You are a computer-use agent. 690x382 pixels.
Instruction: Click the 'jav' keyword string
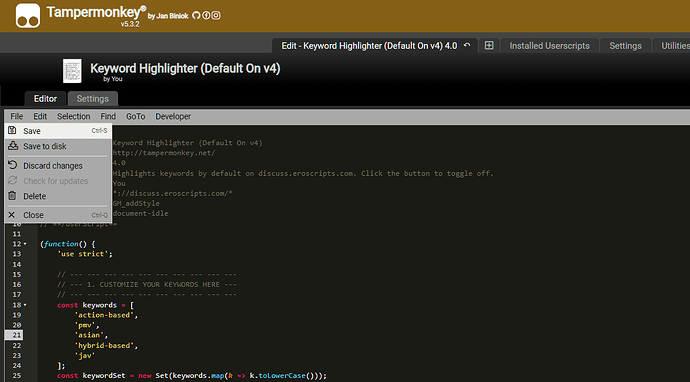[x=84, y=356]
